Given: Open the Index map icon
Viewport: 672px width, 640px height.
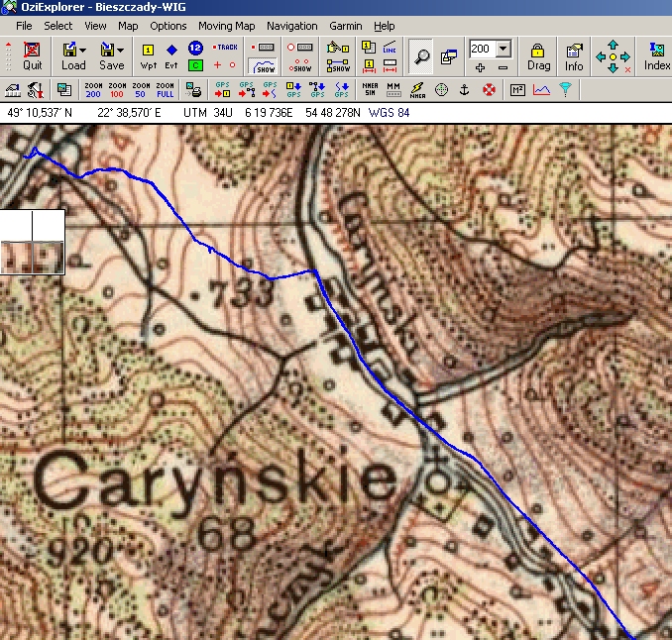Looking at the screenshot, I should pyautogui.click(x=656, y=55).
